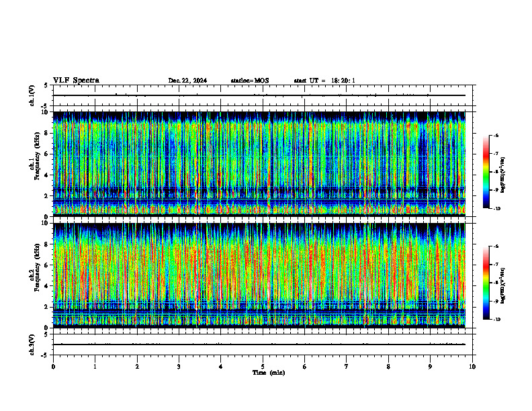Click time axis tick label "9"
This screenshot has height=411, width=532.
430,367
